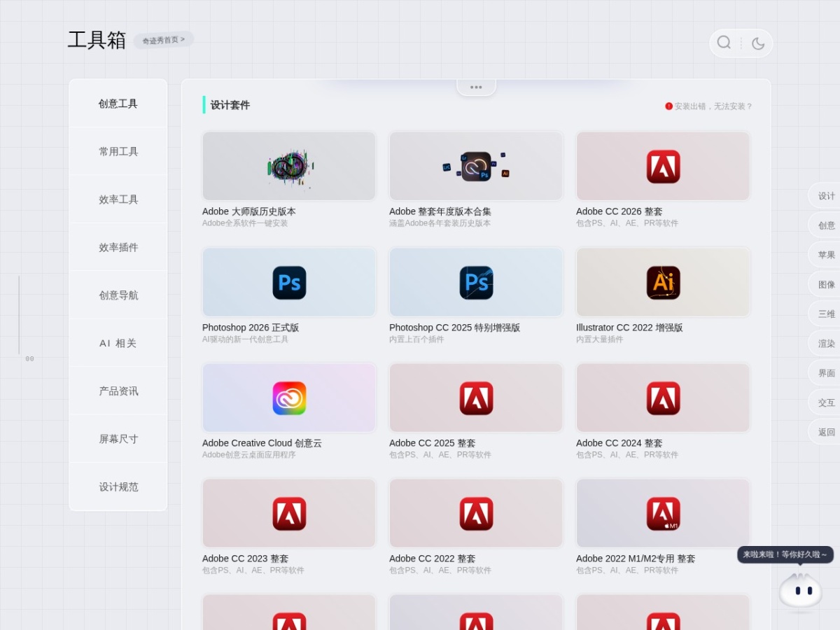The width and height of the screenshot is (840, 630).
Task: Switch to 效率插件 sidebar tab
Action: (118, 247)
